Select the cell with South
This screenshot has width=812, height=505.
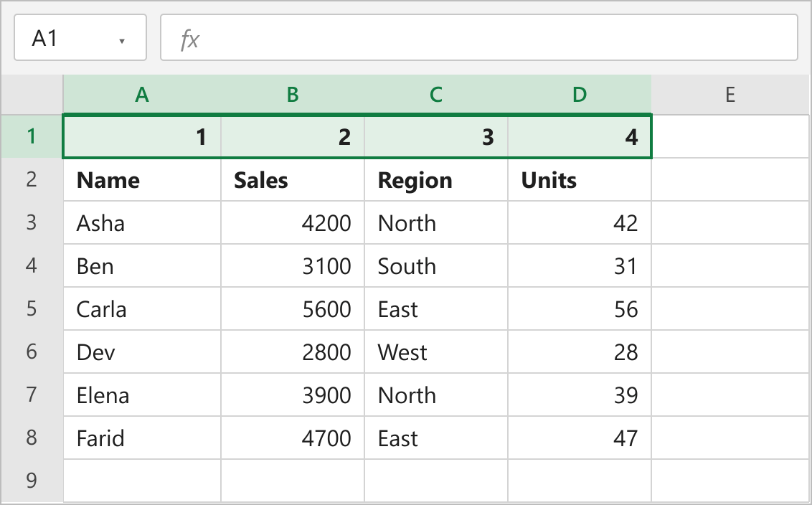coord(436,265)
